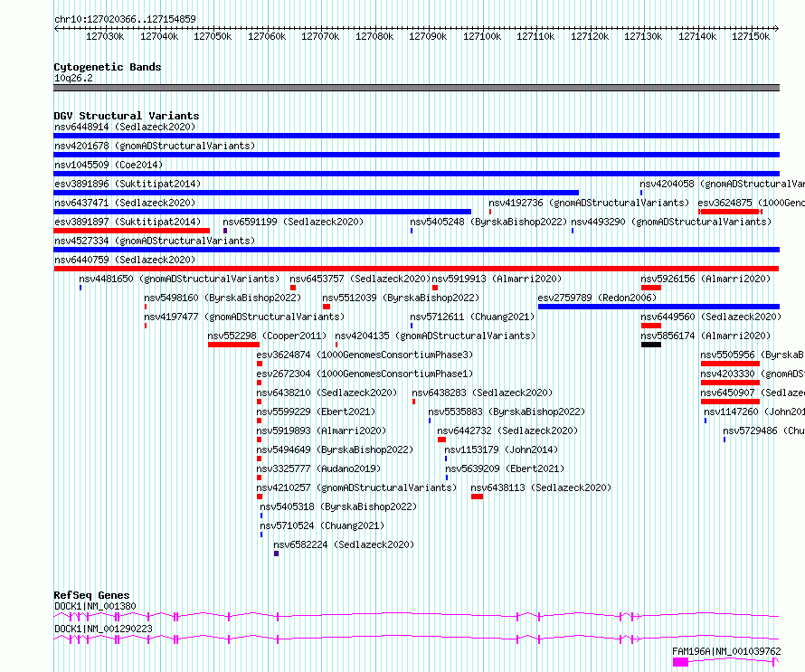The image size is (805, 672).
Task: Open the nsv6450907 variant label
Action: tap(753, 393)
